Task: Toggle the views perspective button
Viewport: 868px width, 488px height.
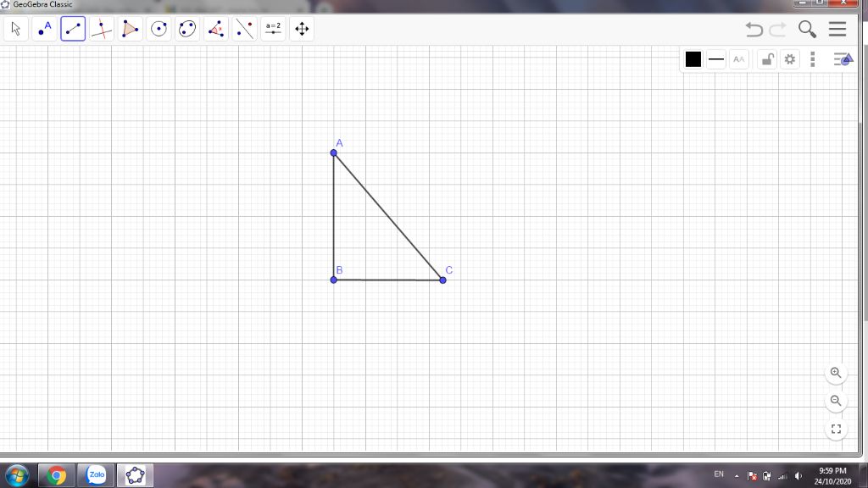Action: 843,59
